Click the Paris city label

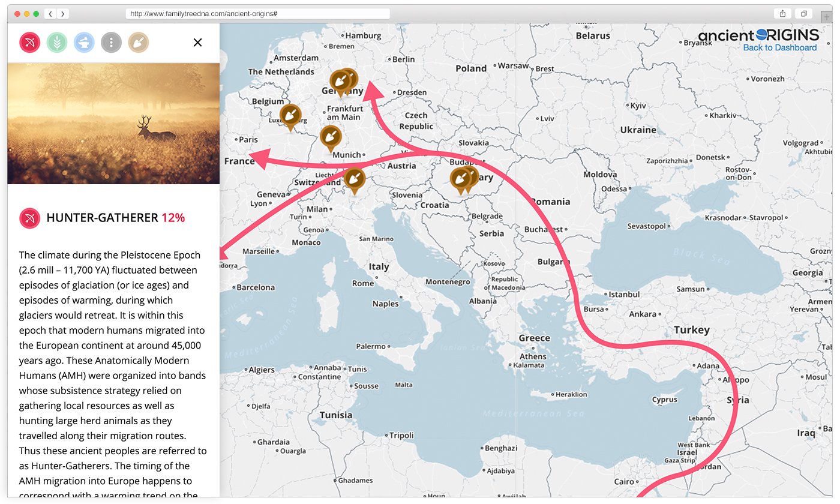click(x=248, y=139)
